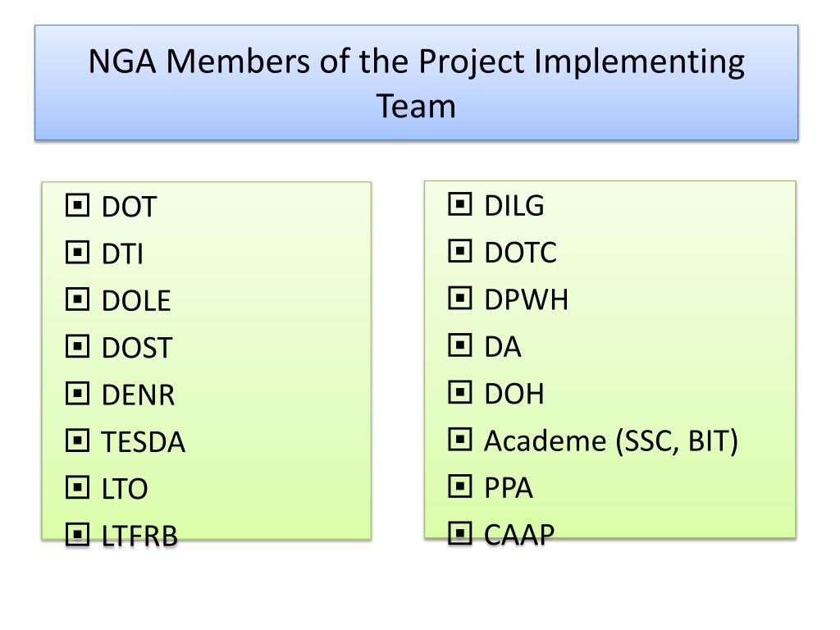
Task: Click the bullet marker next to CAAP
Action: tap(460, 536)
